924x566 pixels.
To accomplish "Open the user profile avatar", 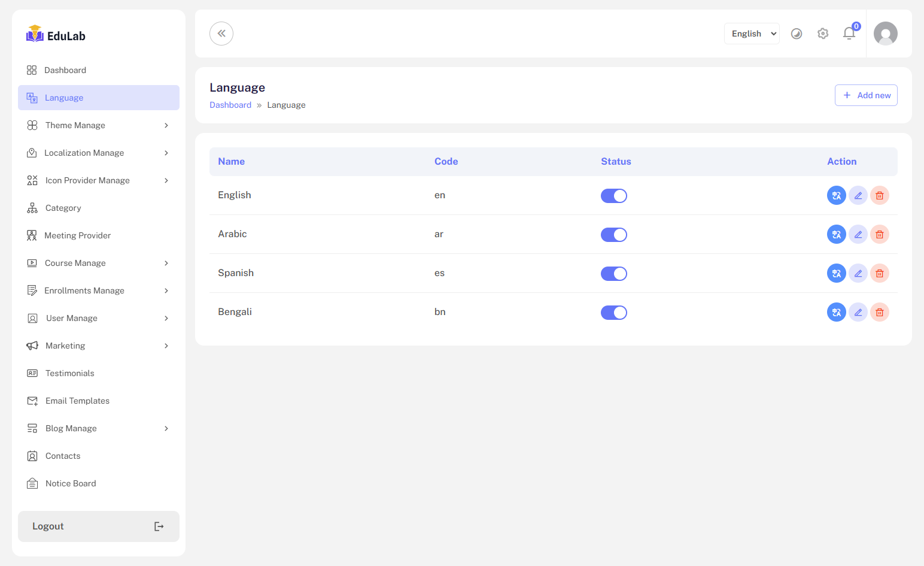I will (x=885, y=34).
